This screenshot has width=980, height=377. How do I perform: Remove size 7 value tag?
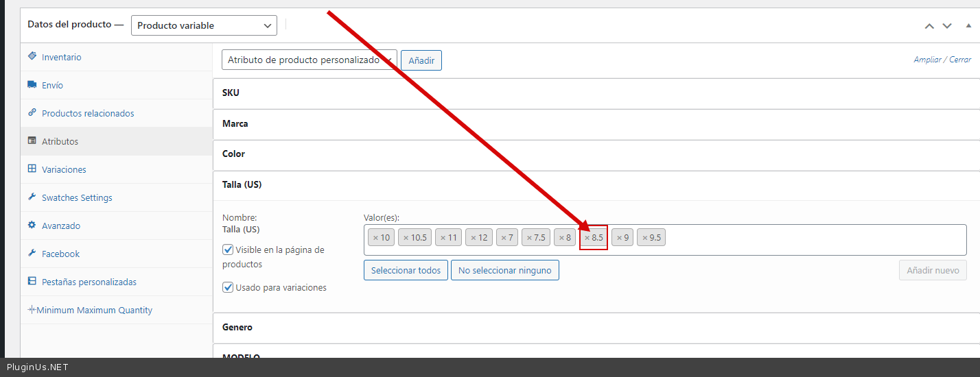pos(504,238)
